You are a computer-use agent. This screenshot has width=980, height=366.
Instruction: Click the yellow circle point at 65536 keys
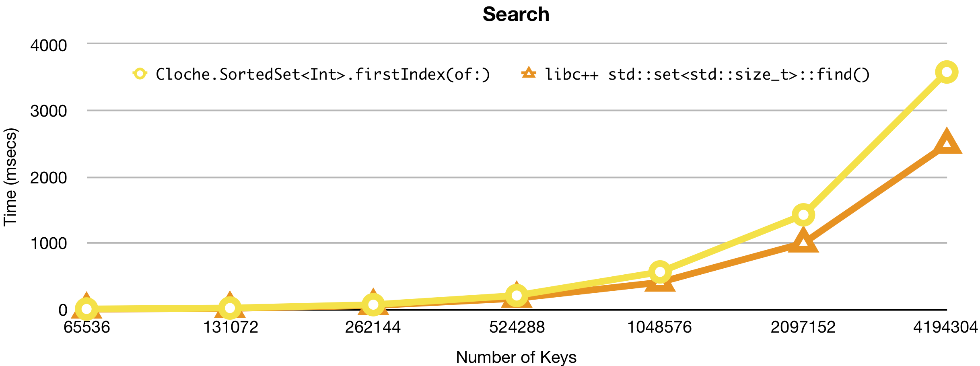tap(86, 309)
